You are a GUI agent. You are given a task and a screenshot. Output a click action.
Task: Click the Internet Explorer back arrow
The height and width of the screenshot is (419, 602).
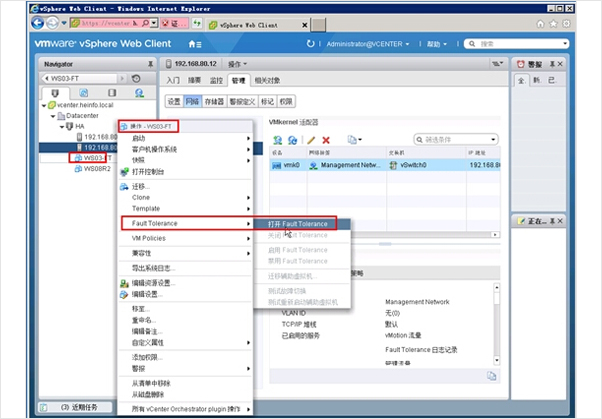point(38,23)
